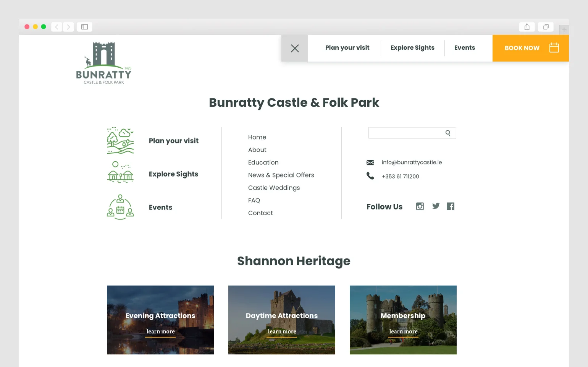588x367 pixels.
Task: Open Explore Sights in top navigation
Action: 412,48
